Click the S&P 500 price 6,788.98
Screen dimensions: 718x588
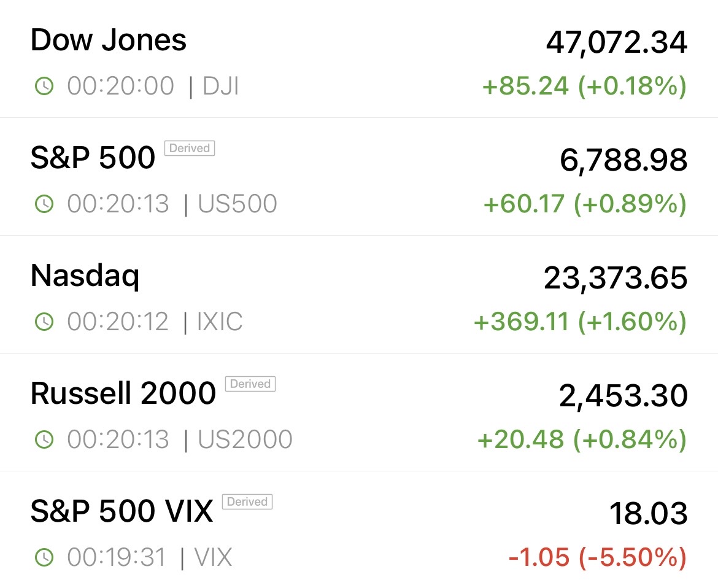[623, 161]
